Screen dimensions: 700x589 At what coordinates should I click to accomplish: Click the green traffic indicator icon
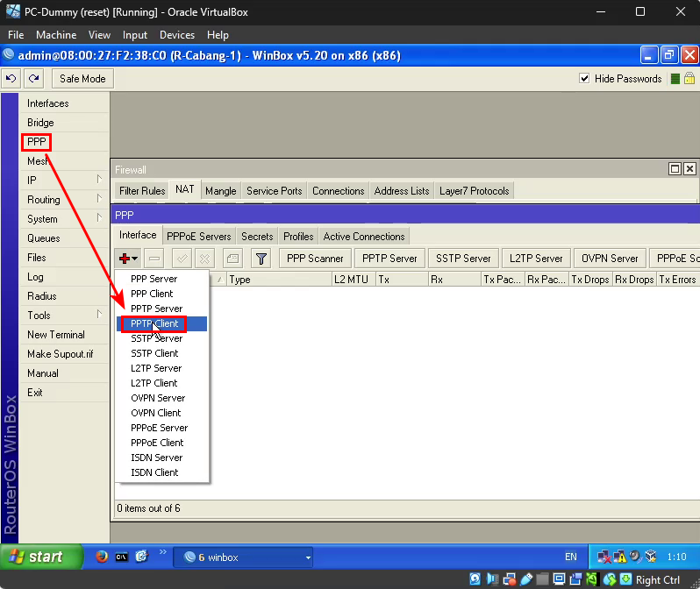[x=675, y=79]
